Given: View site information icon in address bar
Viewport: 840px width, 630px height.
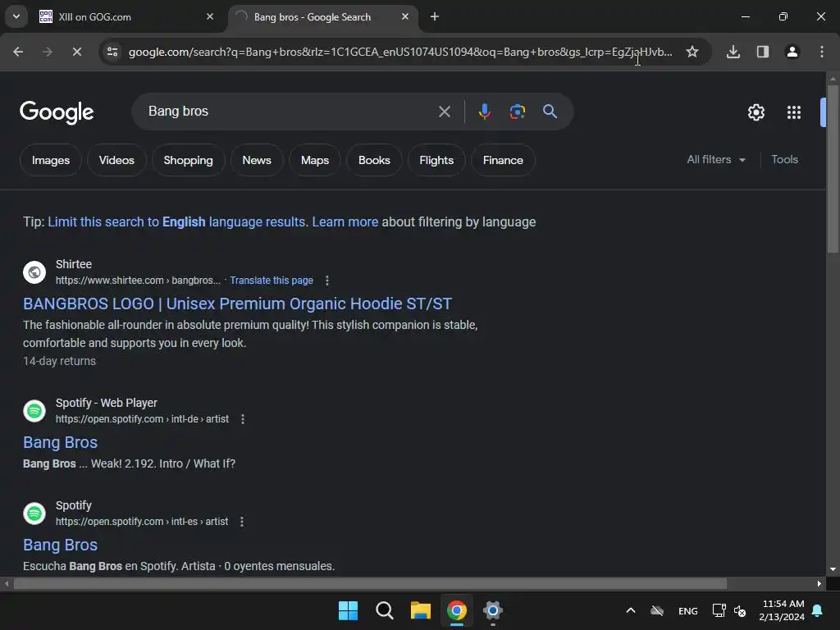Looking at the screenshot, I should pyautogui.click(x=112, y=52).
